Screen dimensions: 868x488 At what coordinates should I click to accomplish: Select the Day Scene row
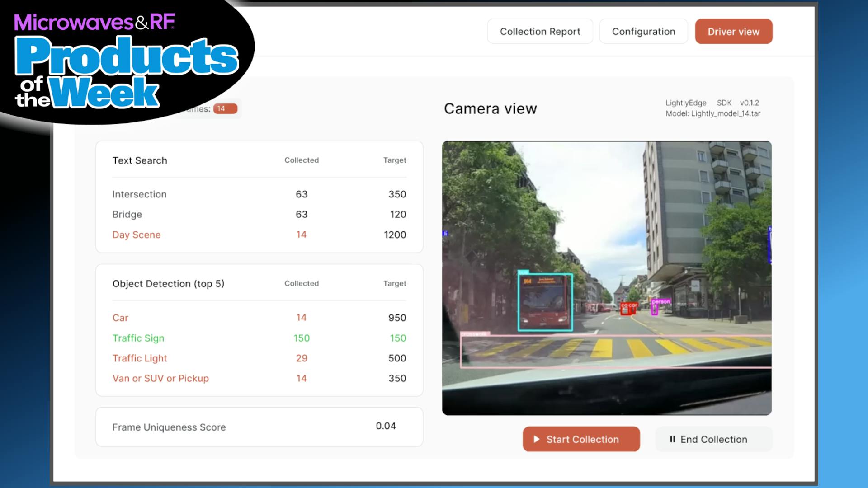click(x=137, y=235)
